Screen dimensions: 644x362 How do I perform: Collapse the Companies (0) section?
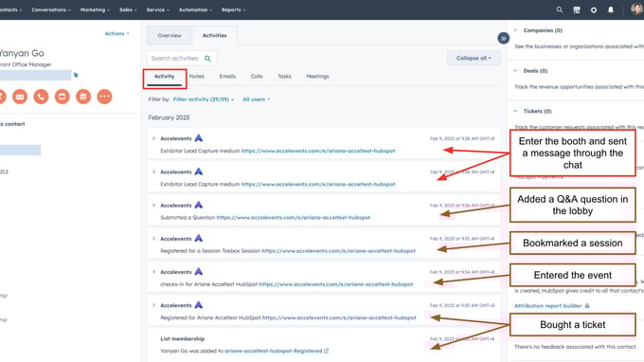516,30
